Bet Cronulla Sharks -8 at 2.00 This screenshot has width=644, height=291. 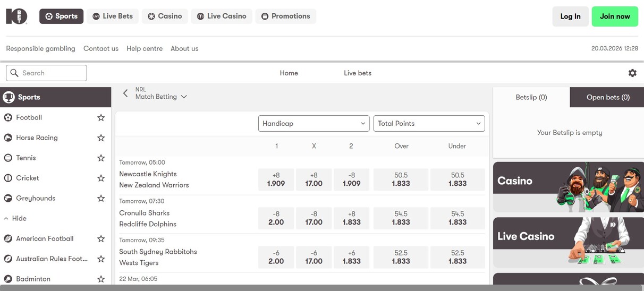coord(276,218)
